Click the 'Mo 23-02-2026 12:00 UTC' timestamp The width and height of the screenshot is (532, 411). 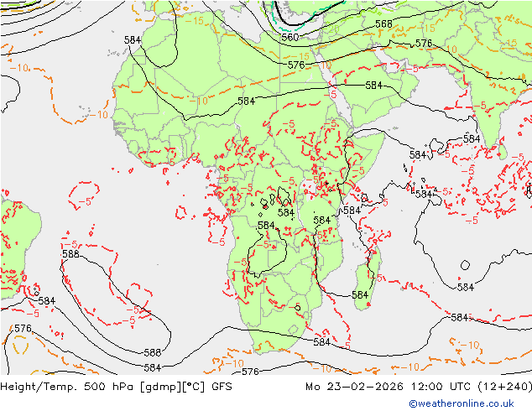[x=389, y=386]
